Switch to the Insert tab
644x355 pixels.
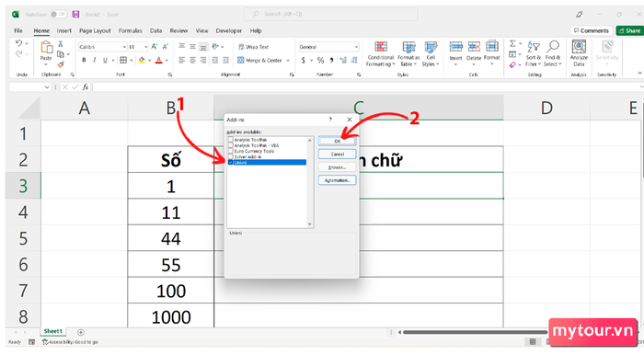pos(64,30)
